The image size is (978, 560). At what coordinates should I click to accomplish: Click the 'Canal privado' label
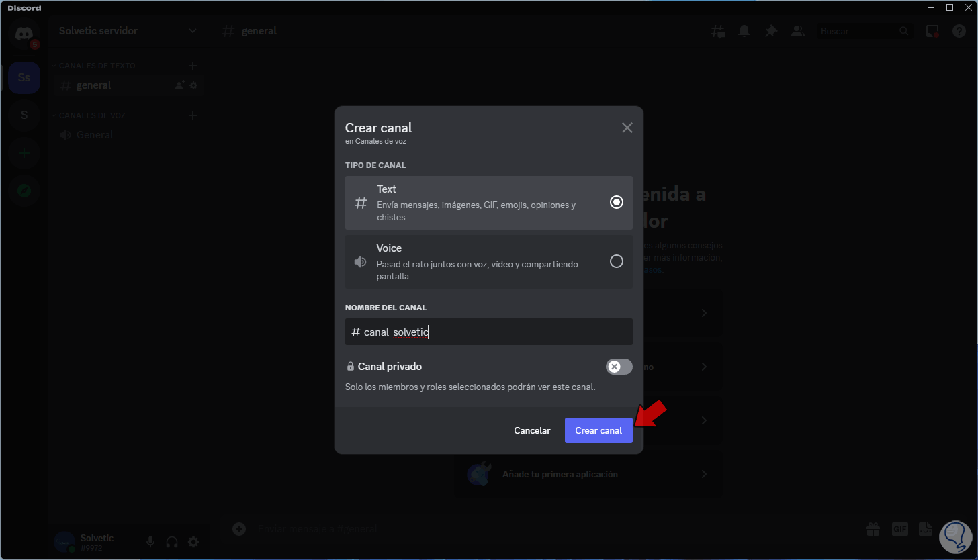(390, 367)
